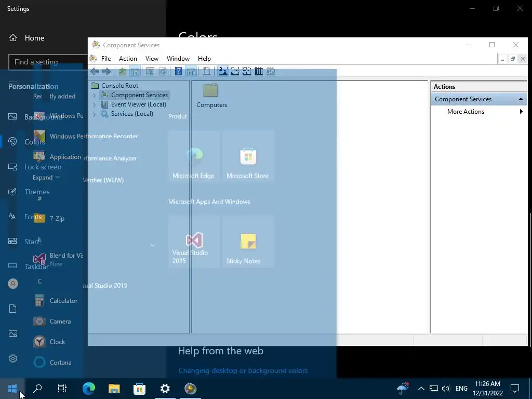Open the volume control in system tray
This screenshot has width=532, height=399.
pos(446,389)
